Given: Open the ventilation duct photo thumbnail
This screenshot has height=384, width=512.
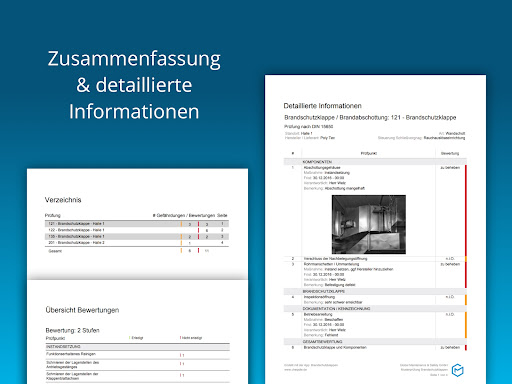Looking at the screenshot, I should (369, 224).
